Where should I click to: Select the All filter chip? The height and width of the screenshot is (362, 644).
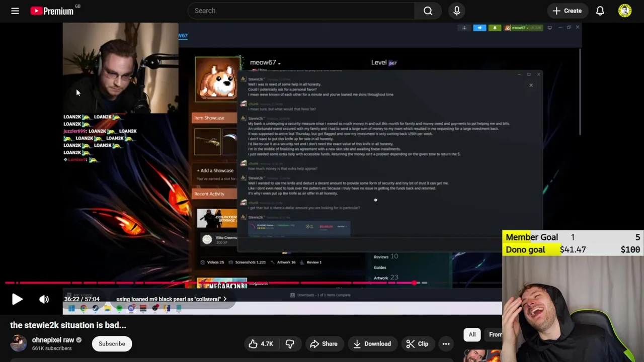(472, 334)
